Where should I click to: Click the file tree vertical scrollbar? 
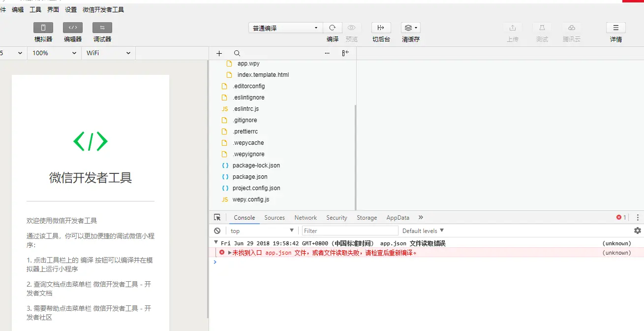tap(355, 158)
